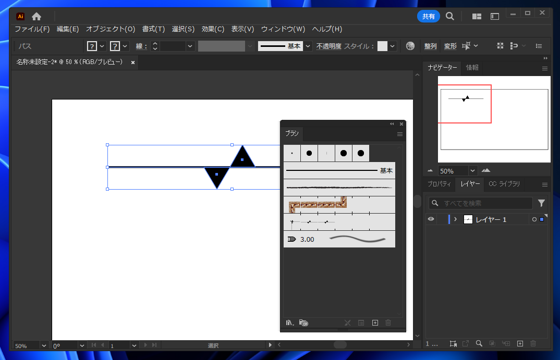Click the target circle of レイヤー 1
Screen dimensions: 560x360
coord(534,220)
